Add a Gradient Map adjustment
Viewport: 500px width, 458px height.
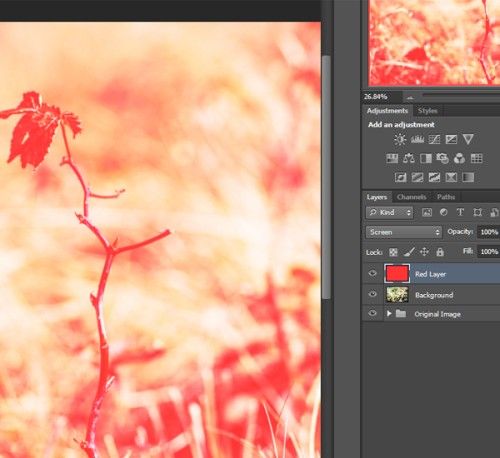(468, 177)
